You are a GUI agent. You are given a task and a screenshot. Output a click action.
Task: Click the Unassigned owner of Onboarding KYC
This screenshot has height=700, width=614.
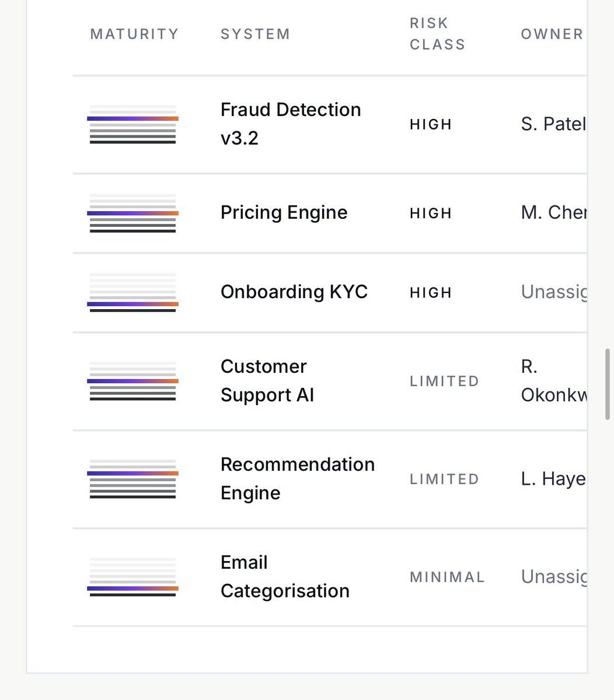[x=554, y=292]
